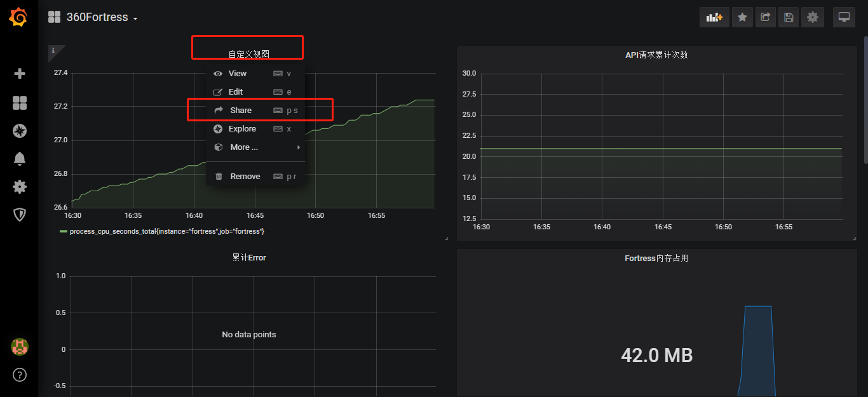
Task: Click 30.0 y-axis label on API chart
Action: pyautogui.click(x=469, y=74)
